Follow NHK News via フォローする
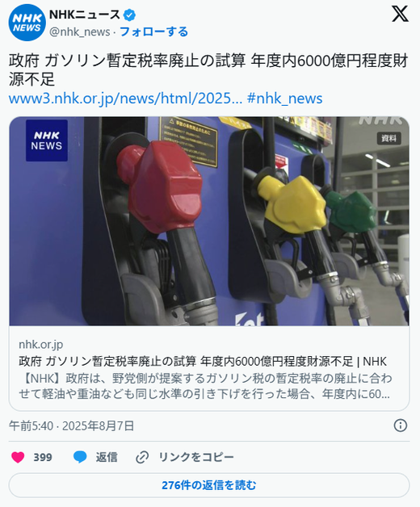Screen dimensions: 420x507 coord(153,31)
